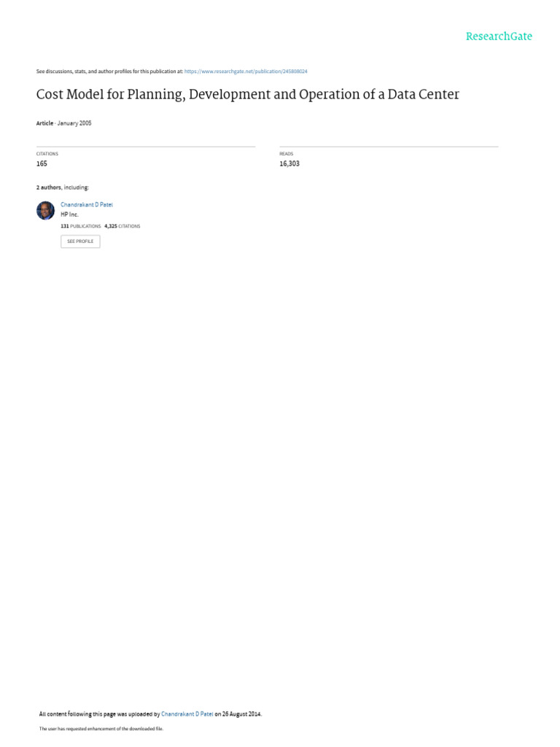Select the paper title Cost Model for Planning
Image resolution: width=560 pixels, height=747 pixels.
(x=248, y=94)
